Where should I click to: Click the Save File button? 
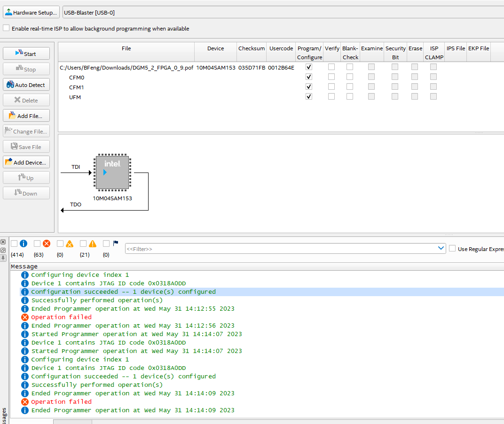coord(26,147)
